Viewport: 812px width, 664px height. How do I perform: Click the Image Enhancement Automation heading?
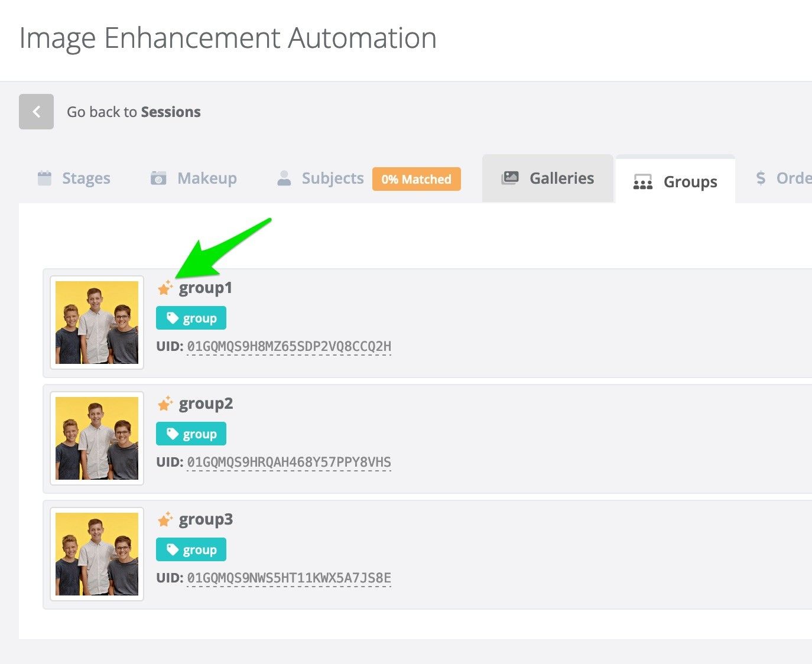coord(228,38)
